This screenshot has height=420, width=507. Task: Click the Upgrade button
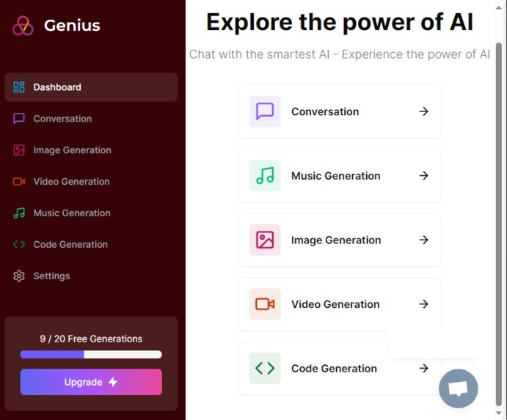point(91,382)
